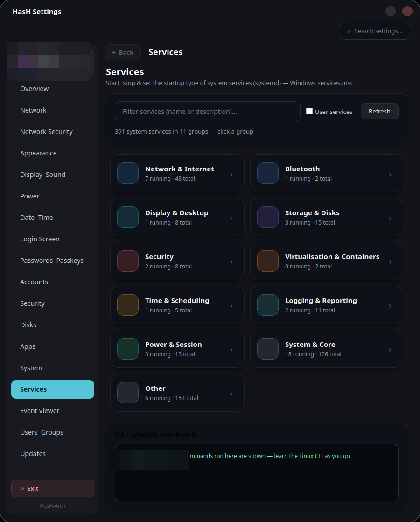Click the Storage & Disks group icon
Image resolution: width=420 pixels, height=522 pixels.
[x=267, y=217]
